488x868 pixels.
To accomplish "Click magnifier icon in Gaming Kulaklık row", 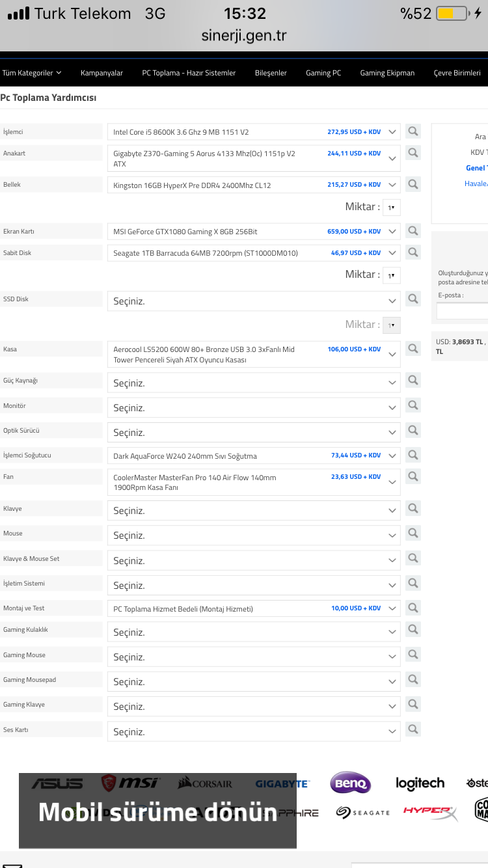I will 413,629.
